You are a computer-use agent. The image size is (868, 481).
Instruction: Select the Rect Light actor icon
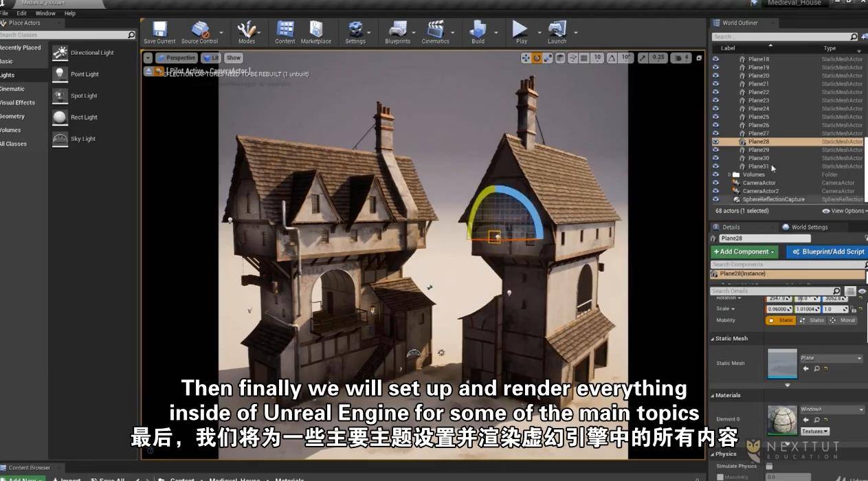click(60, 117)
